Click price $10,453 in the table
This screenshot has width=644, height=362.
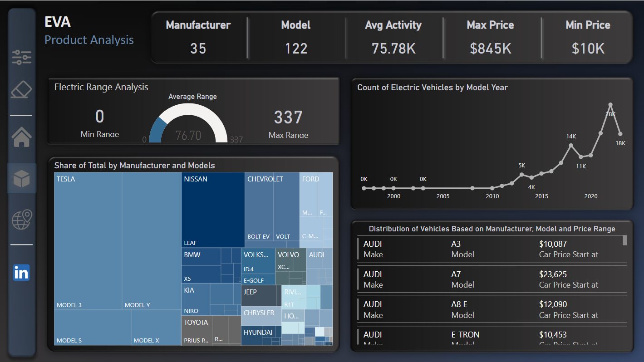point(553,334)
